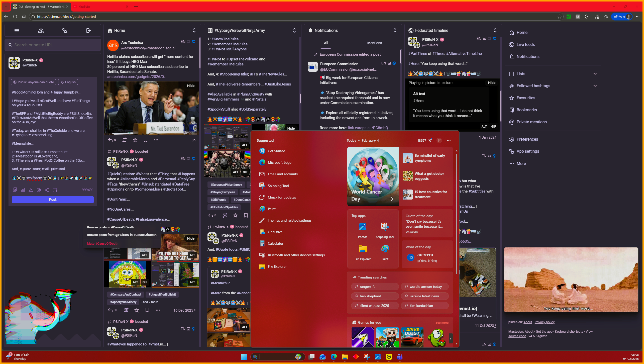Image resolution: width=644 pixels, height=364 pixels.
Task: Switch to the Mentions tab
Action: [x=374, y=43]
